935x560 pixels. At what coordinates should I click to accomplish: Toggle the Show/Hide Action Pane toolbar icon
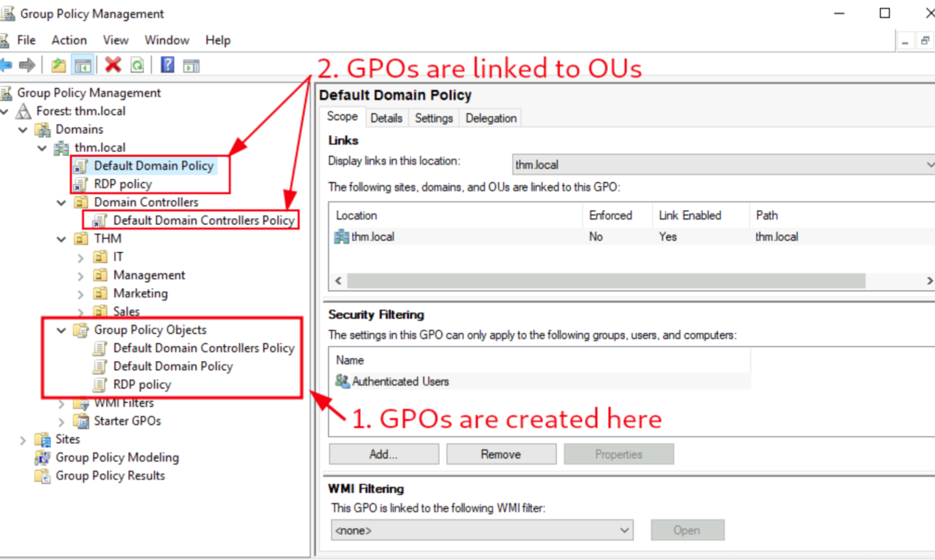192,66
